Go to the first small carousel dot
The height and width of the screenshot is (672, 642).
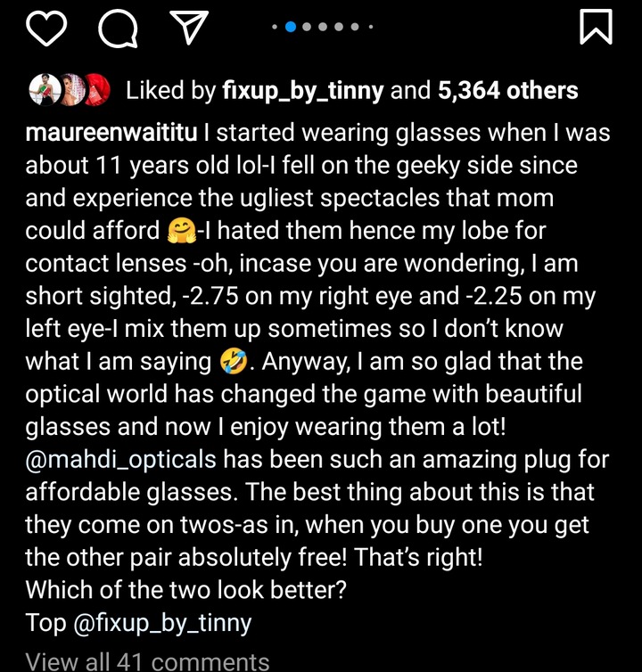pyautogui.click(x=275, y=27)
